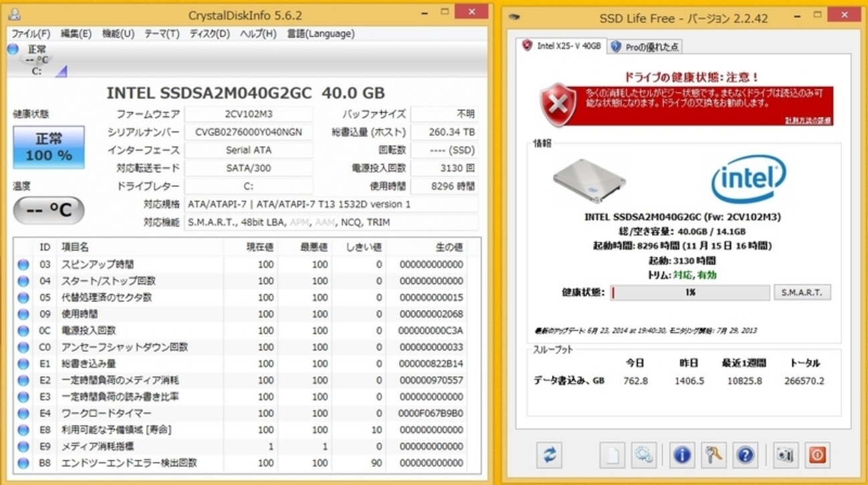Click the status dot for 一定時間負荷のメディア消耗 row
868x485 pixels.
23,380
